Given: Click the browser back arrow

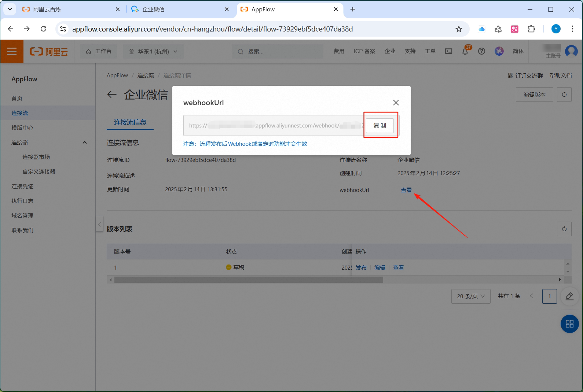Looking at the screenshot, I should pyautogui.click(x=11, y=29).
